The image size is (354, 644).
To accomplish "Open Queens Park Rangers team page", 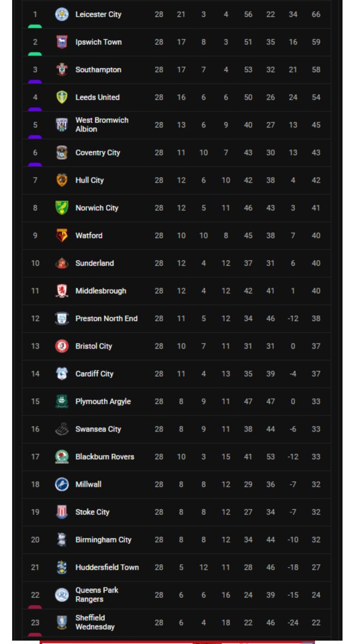I will (x=97, y=595).
